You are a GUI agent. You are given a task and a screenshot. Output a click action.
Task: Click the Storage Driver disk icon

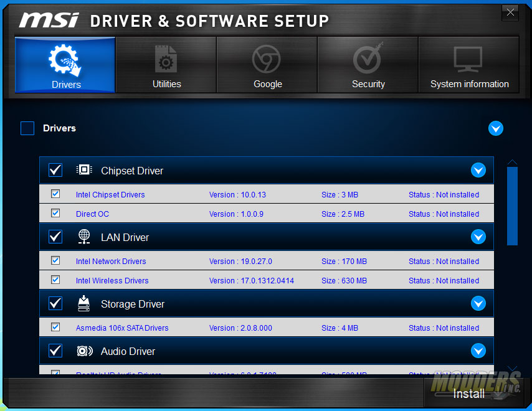coord(84,303)
